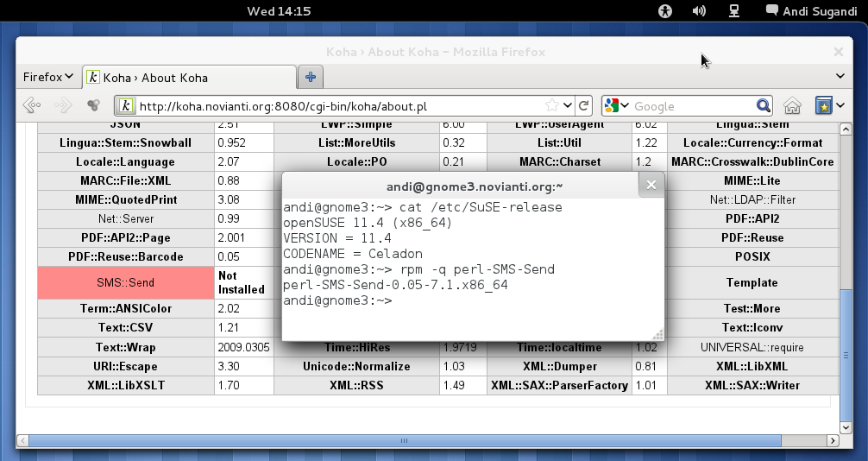Close the Firefox window with X
Screen dimensions: 868x461
[838, 52]
